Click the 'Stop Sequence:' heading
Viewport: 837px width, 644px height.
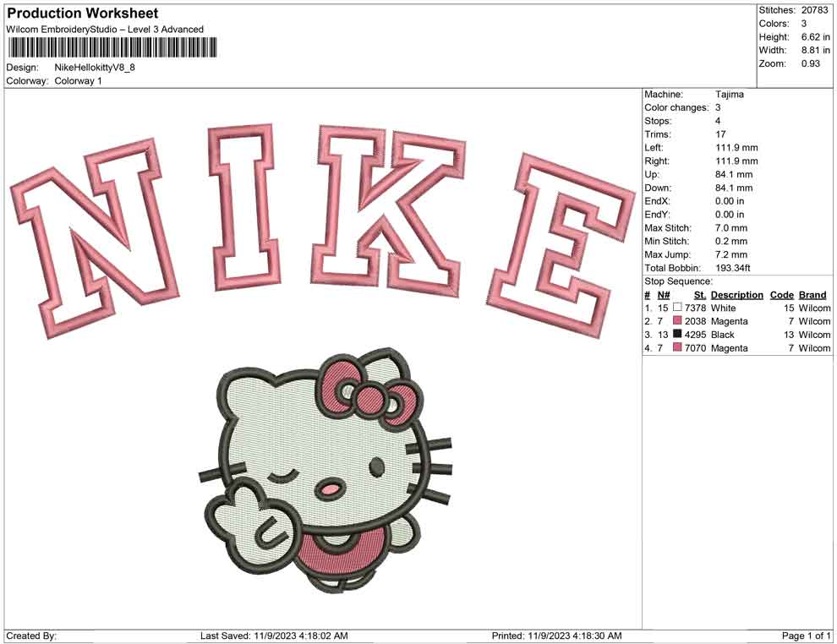click(x=678, y=281)
